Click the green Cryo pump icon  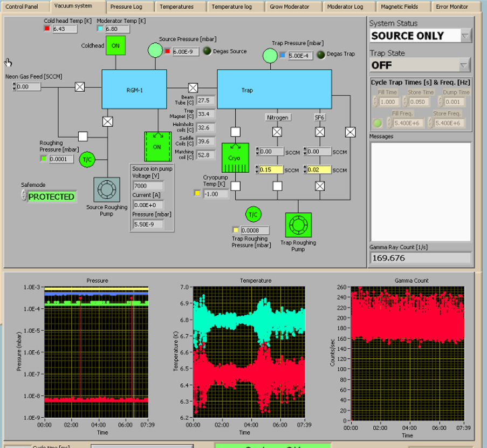[235, 158]
